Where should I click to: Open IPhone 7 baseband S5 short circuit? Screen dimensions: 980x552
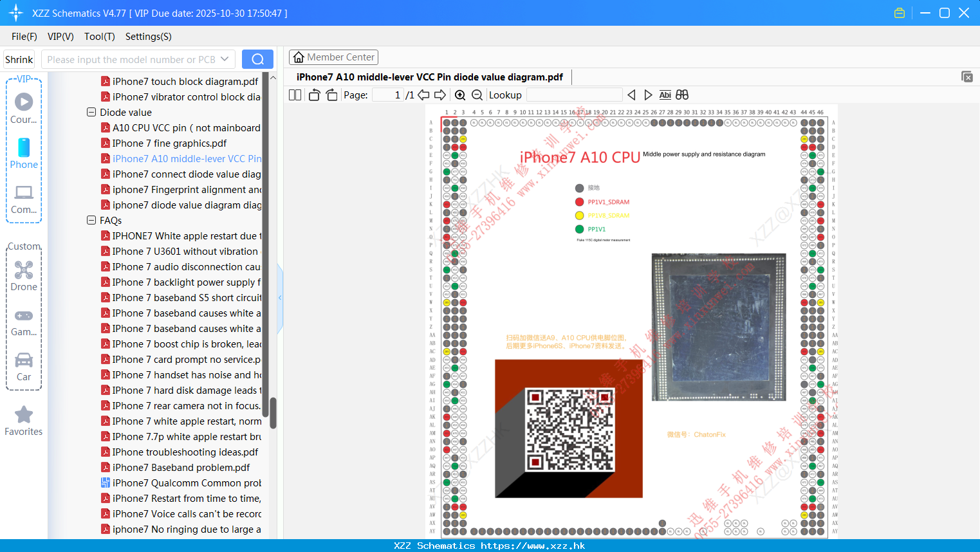tap(181, 297)
